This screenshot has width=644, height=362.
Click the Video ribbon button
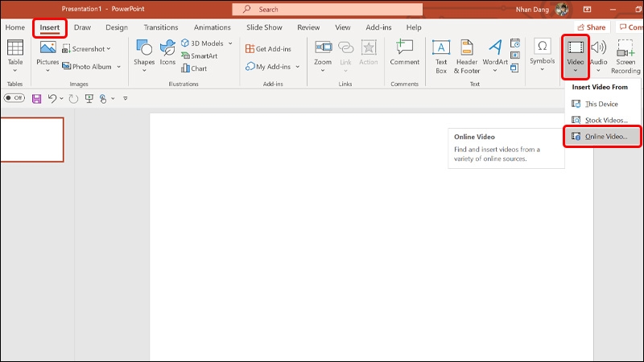[576, 56]
